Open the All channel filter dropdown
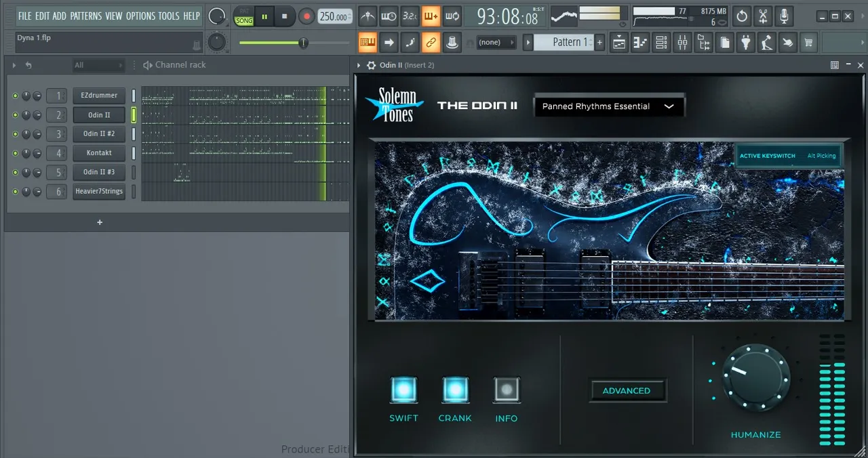Screen dimensions: 868x458 [98, 65]
